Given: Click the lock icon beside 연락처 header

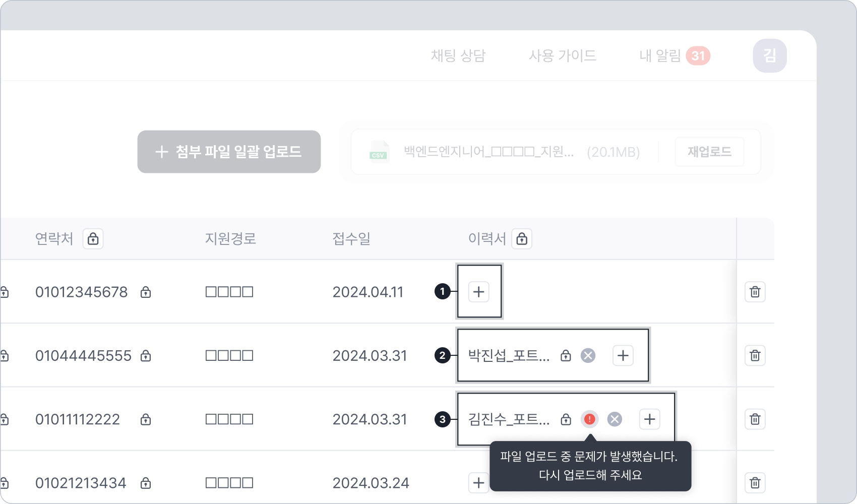Looking at the screenshot, I should 93,238.
